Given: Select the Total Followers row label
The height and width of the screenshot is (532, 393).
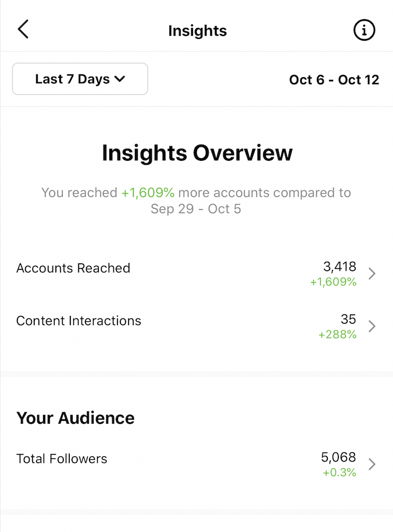Looking at the screenshot, I should click(62, 459).
